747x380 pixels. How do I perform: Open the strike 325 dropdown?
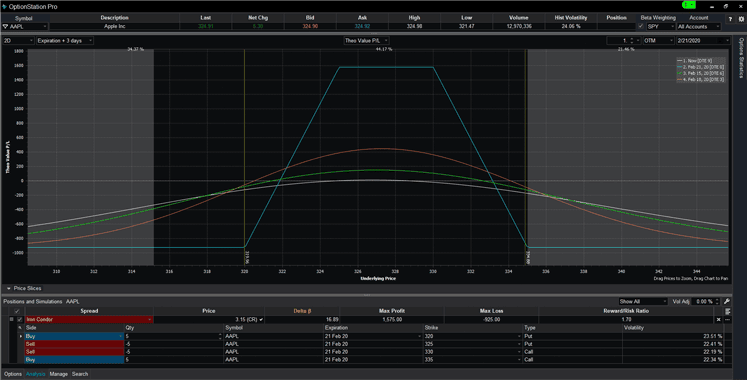(x=518, y=344)
